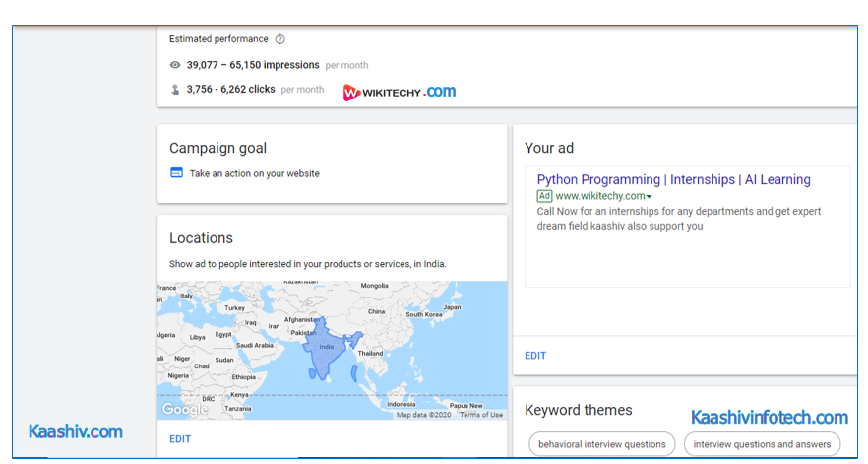Click the Kaashivinfotech.com watermark text
The image size is (868, 464).
[x=769, y=418]
